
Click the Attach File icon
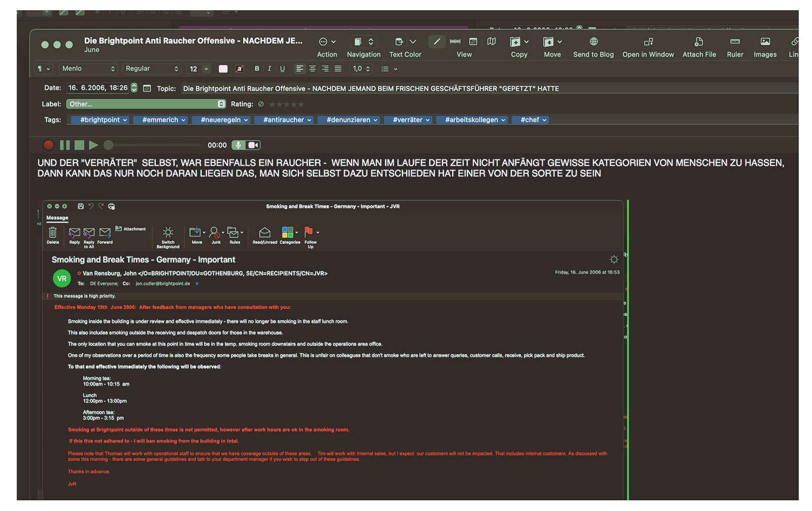click(699, 42)
